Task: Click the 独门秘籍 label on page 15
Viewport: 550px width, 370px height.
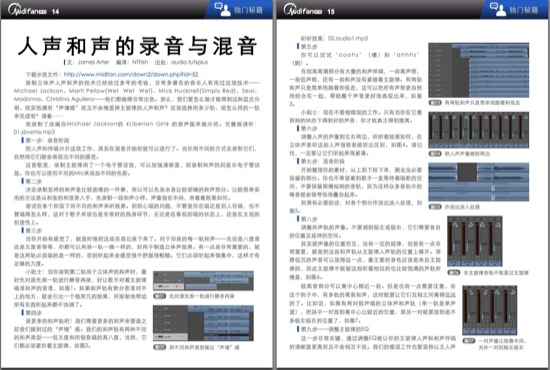Action: (524, 10)
